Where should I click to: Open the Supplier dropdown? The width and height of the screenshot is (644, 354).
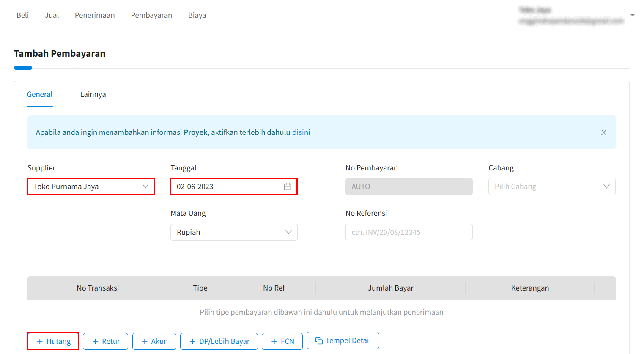[x=91, y=187]
